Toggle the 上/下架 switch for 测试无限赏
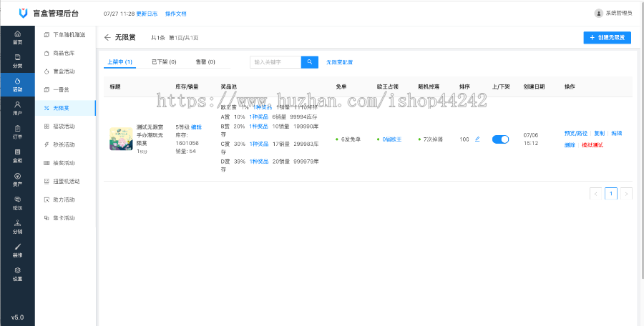 point(500,139)
